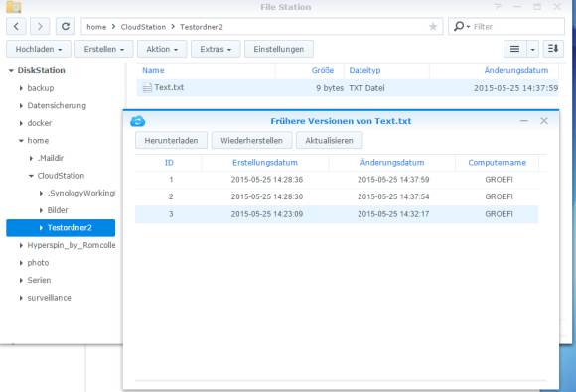Sort versions by Computername column

(x=497, y=163)
